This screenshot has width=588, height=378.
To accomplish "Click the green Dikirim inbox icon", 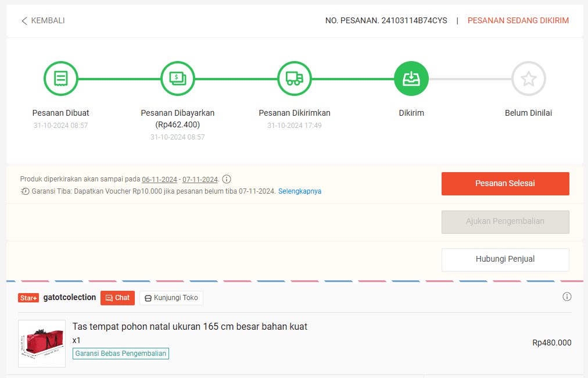I will (x=411, y=79).
